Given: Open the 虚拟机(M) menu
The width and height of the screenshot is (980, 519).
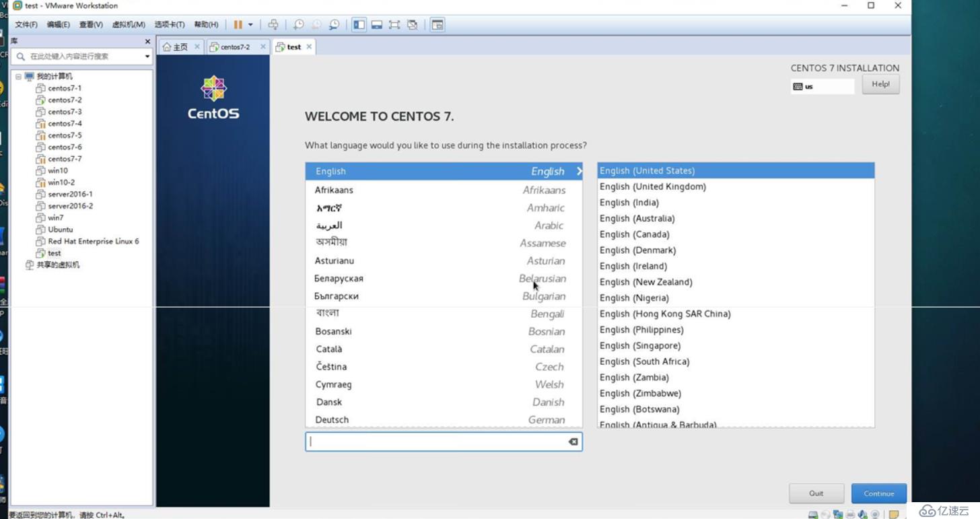Looking at the screenshot, I should coord(129,25).
